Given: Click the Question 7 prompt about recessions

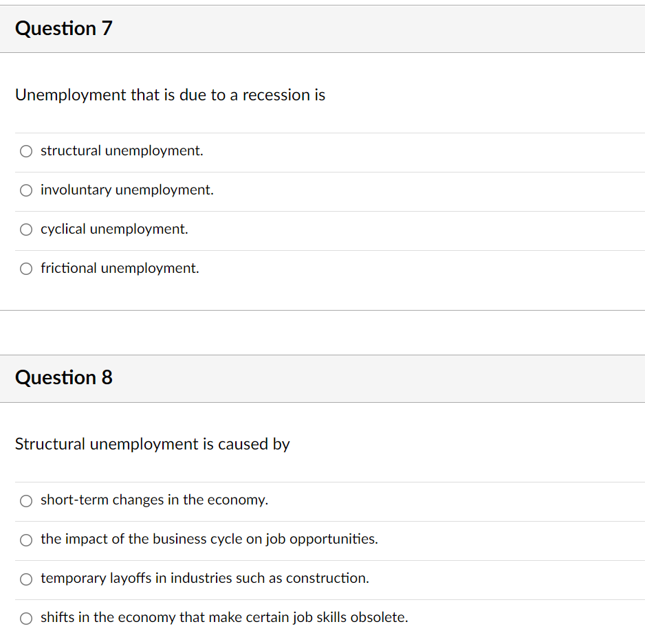Looking at the screenshot, I should 171,95.
